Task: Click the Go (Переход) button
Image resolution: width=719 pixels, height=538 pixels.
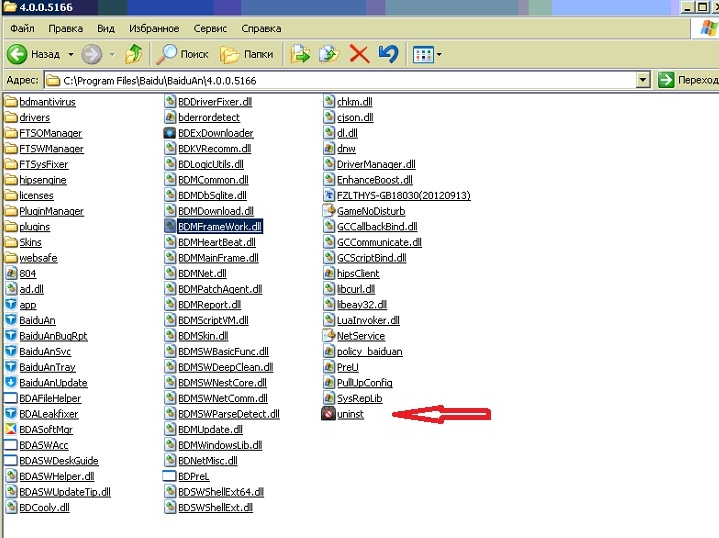Action: click(x=687, y=80)
